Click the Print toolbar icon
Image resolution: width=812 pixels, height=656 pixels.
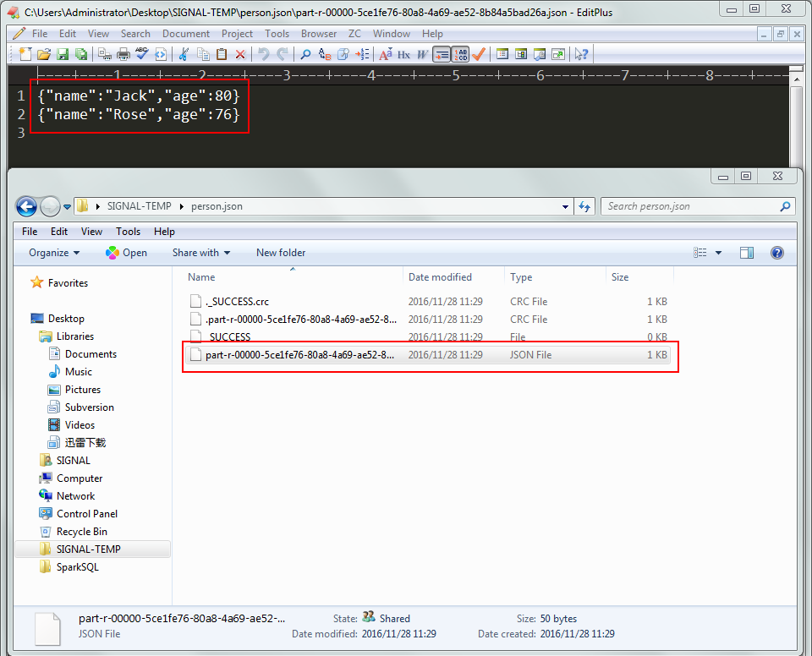coord(123,54)
